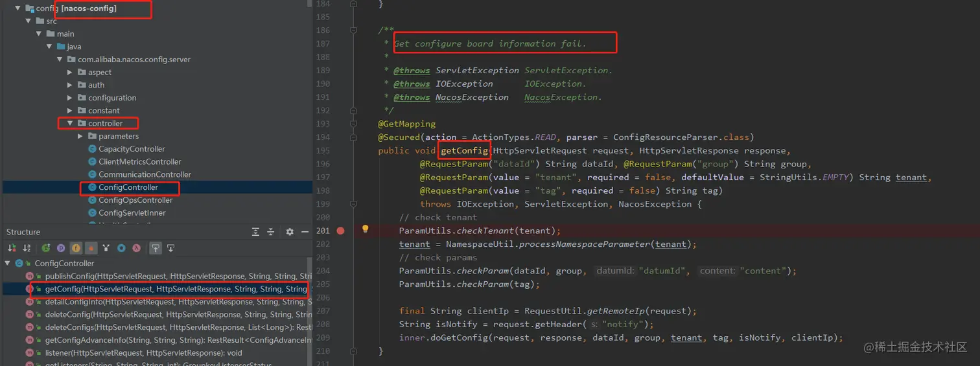This screenshot has width=980, height=366.
Task: Collapse the com.alibaba.nacos.config.server package
Action: click(x=60, y=60)
